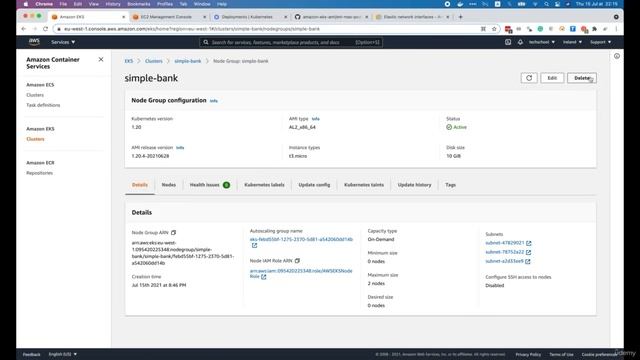Open the Ireland region selector

tap(572, 42)
